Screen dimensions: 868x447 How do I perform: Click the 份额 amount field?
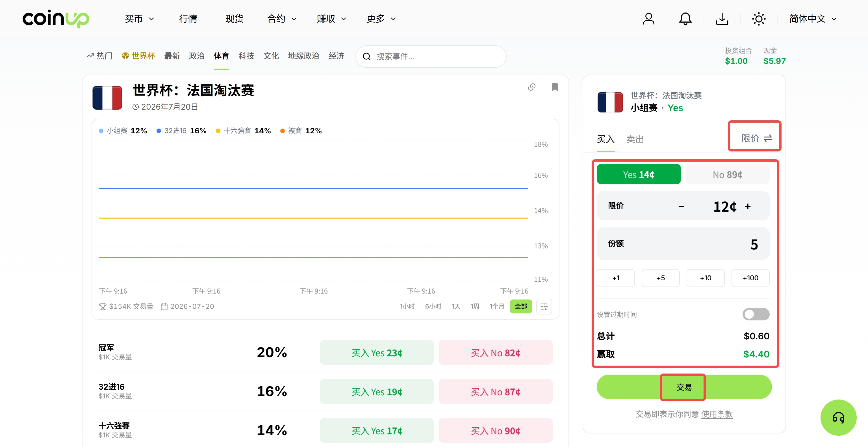click(x=683, y=244)
